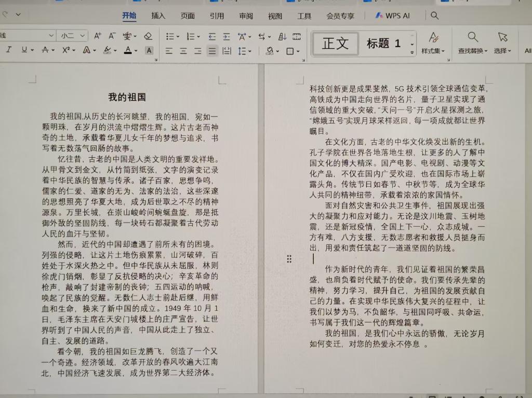Click the font color A swatch
Screen dimensions: 532x398
pos(128,50)
